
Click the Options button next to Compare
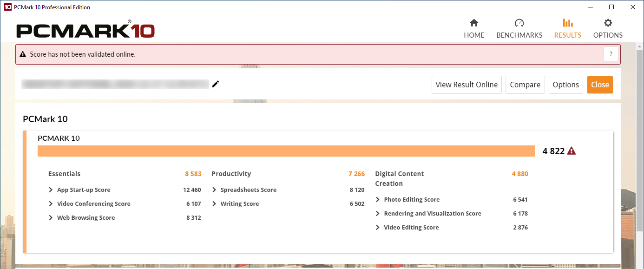(565, 85)
